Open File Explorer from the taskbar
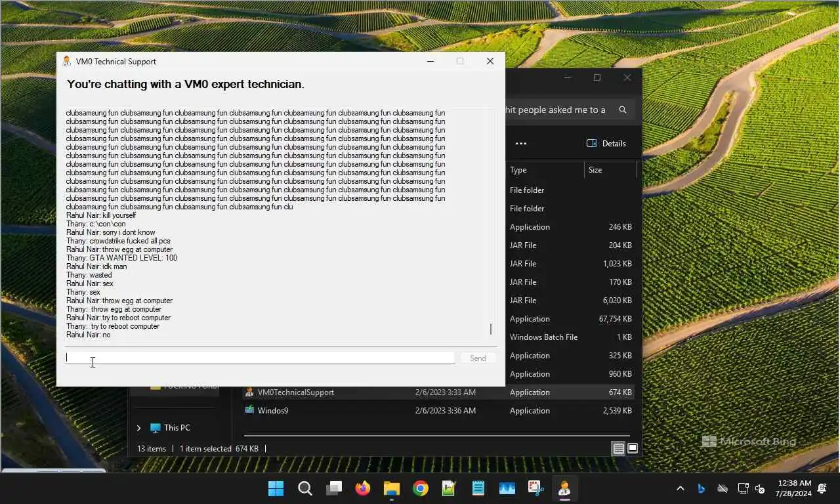 [x=392, y=488]
